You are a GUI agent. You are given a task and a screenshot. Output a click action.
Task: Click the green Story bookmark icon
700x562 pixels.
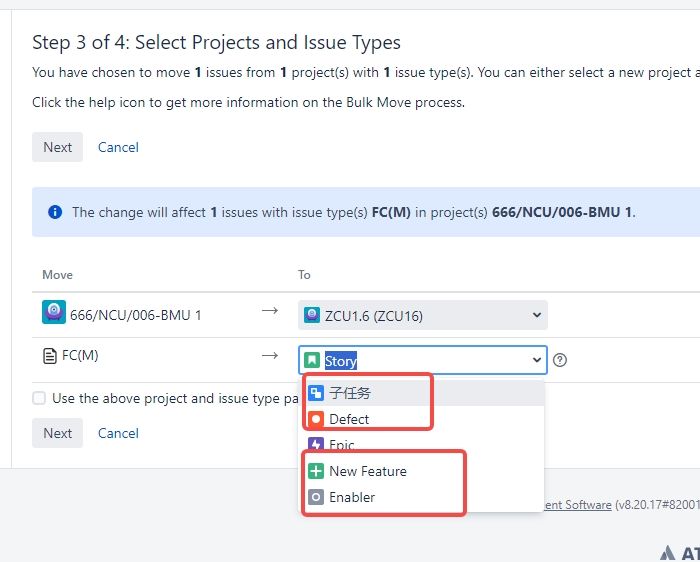312,360
